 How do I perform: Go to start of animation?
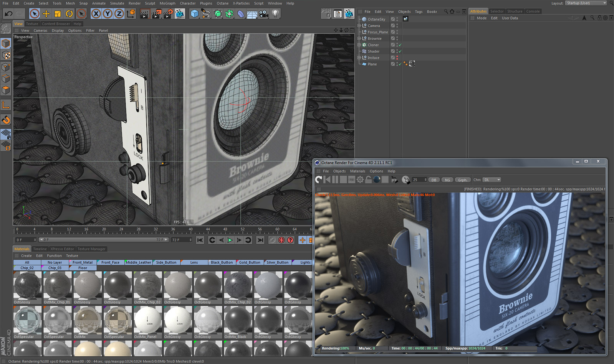[x=200, y=240]
